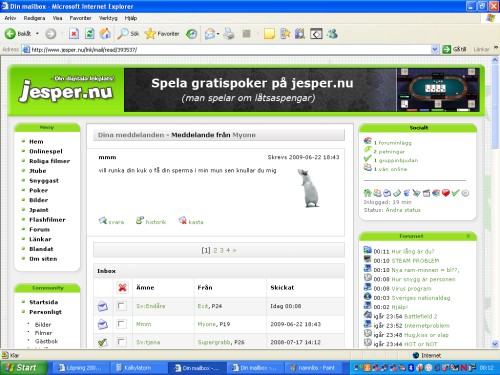
Task: Go to the Poker sidebar link
Action: pos(38,190)
